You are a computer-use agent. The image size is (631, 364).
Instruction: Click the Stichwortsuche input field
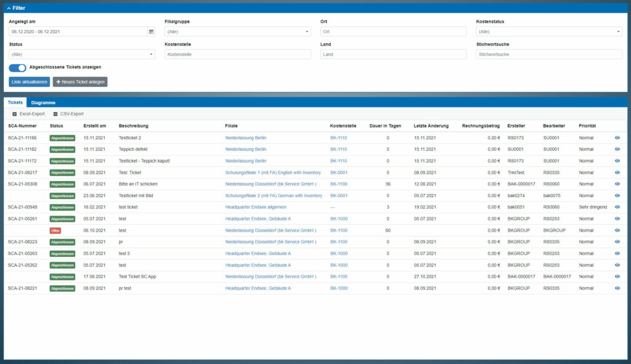[549, 54]
